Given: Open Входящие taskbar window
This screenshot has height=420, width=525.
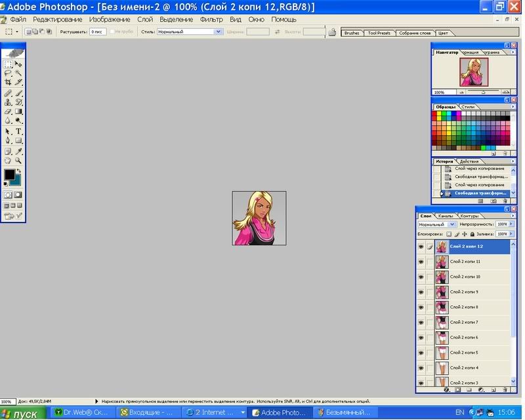Looking at the screenshot, I should point(148,413).
